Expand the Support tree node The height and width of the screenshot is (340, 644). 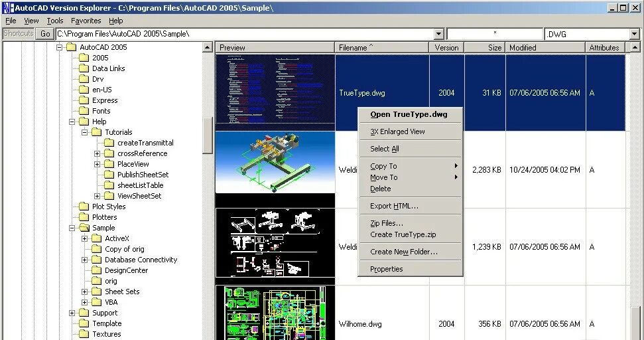click(x=72, y=313)
